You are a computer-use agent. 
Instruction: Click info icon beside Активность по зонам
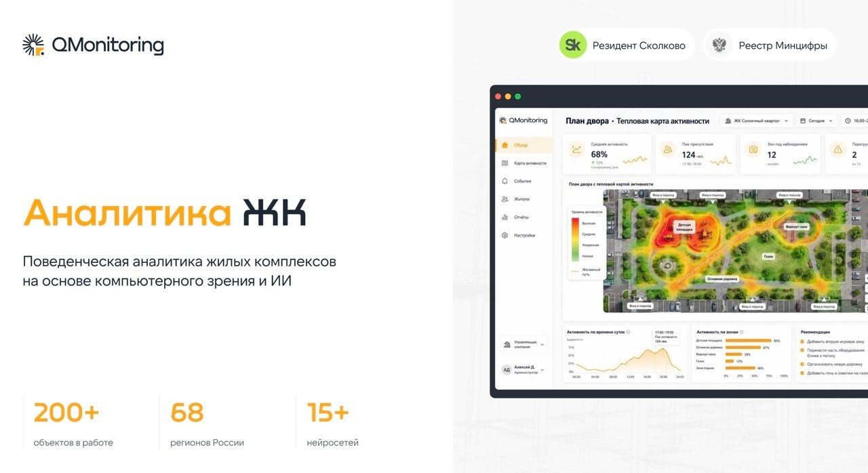pyautogui.click(x=741, y=332)
